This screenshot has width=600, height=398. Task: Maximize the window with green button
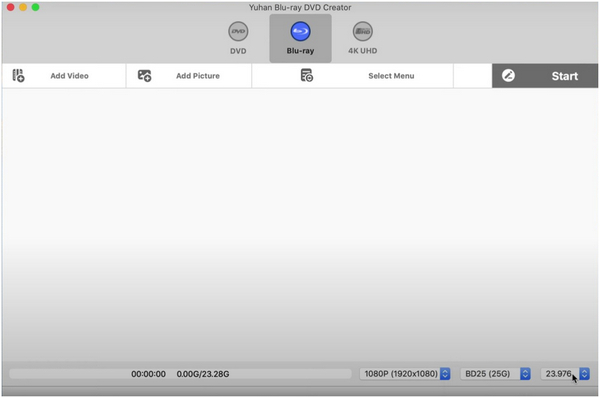[x=35, y=7]
